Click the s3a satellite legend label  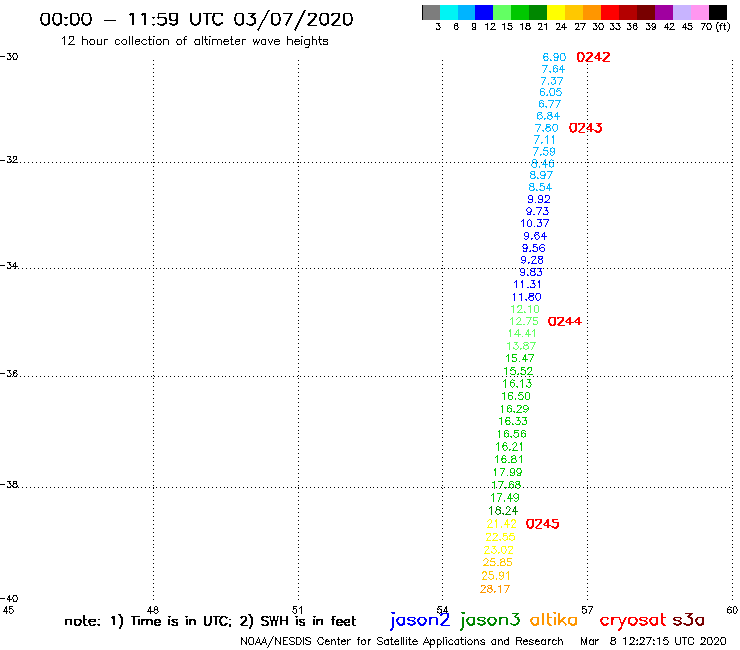point(689,620)
